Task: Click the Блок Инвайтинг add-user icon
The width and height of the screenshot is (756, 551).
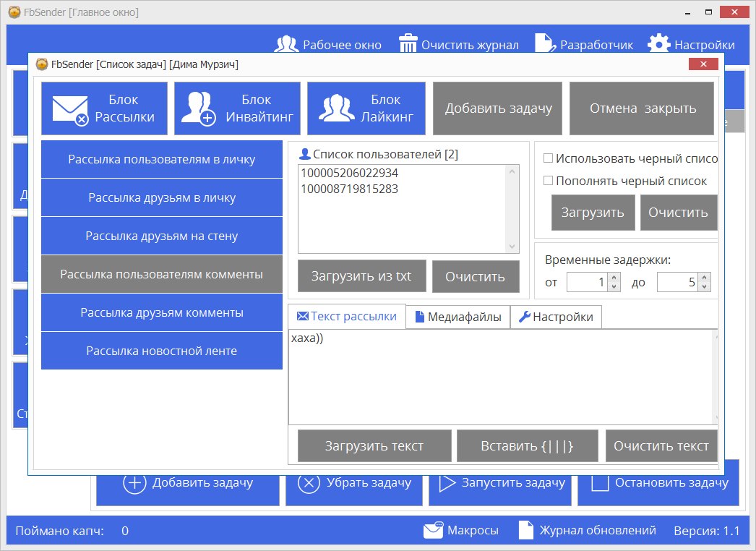Action: click(198, 109)
